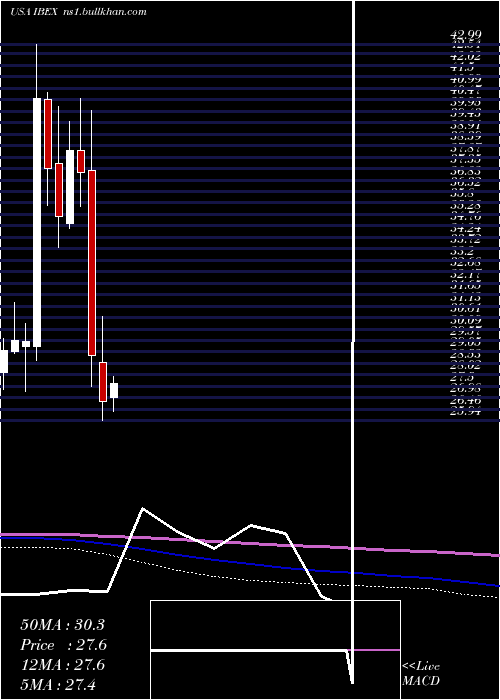Click the tallest white bullish candlestick
Screen dimensions: 500x700
pyautogui.click(x=37, y=222)
